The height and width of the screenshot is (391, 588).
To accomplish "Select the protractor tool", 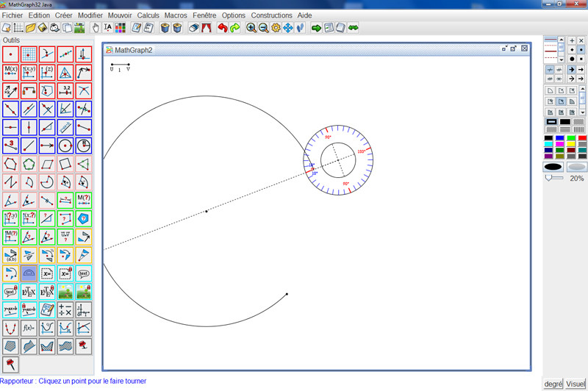I will pos(29,273).
